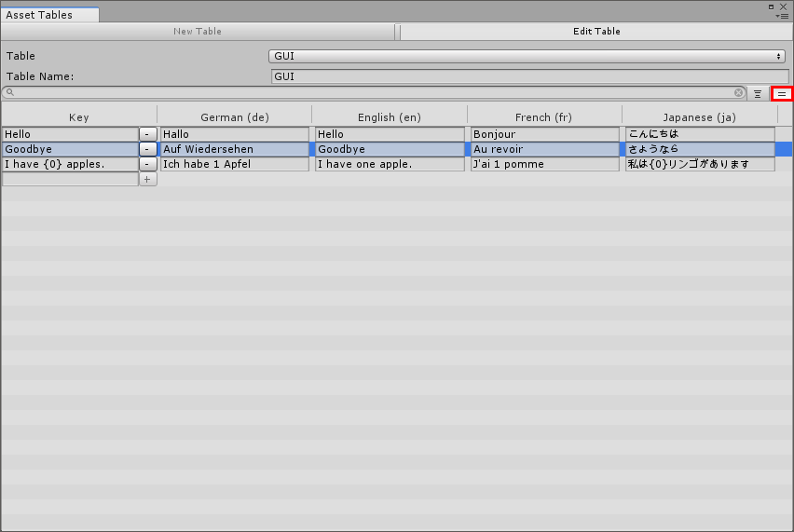The height and width of the screenshot is (532, 794).
Task: Switch to centered-lines layout icon
Action: pos(758,94)
